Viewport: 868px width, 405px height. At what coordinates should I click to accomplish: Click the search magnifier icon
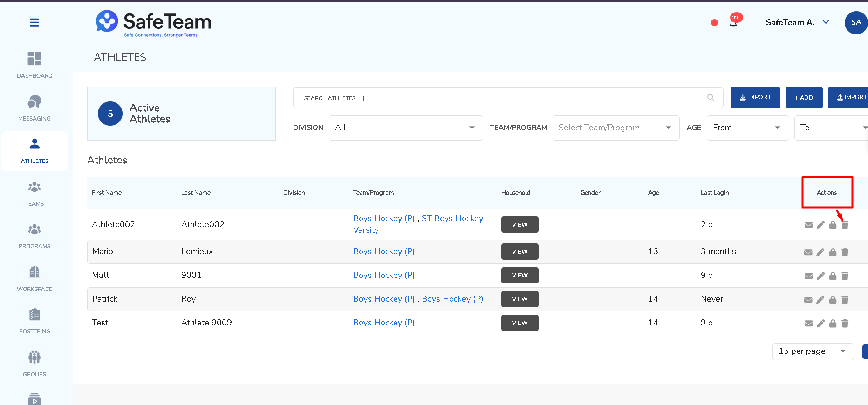[711, 98]
